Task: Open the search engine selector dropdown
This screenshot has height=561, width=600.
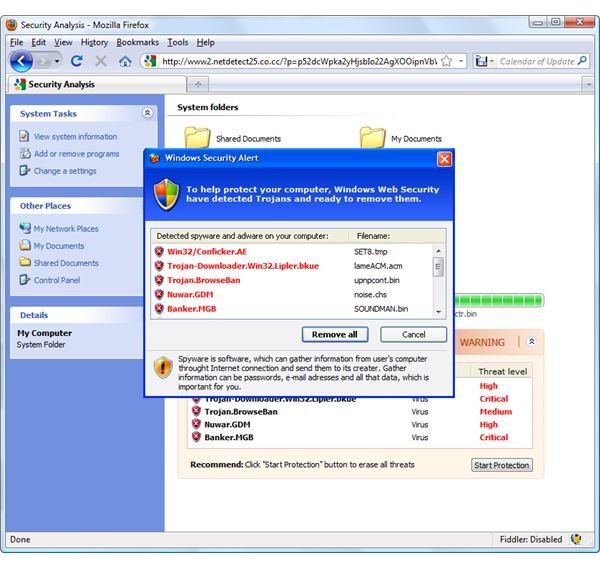Action: pyautogui.click(x=492, y=61)
